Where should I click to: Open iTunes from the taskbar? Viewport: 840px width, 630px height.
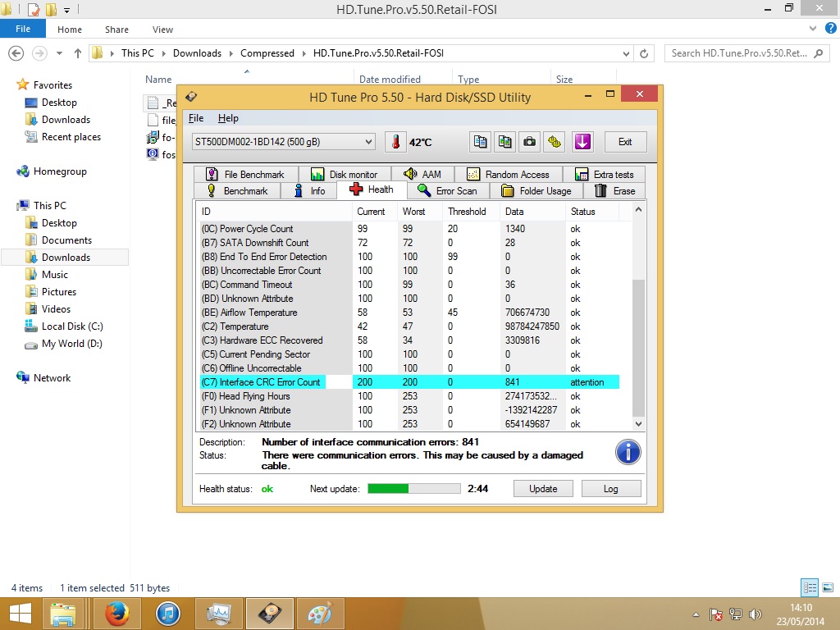167,614
